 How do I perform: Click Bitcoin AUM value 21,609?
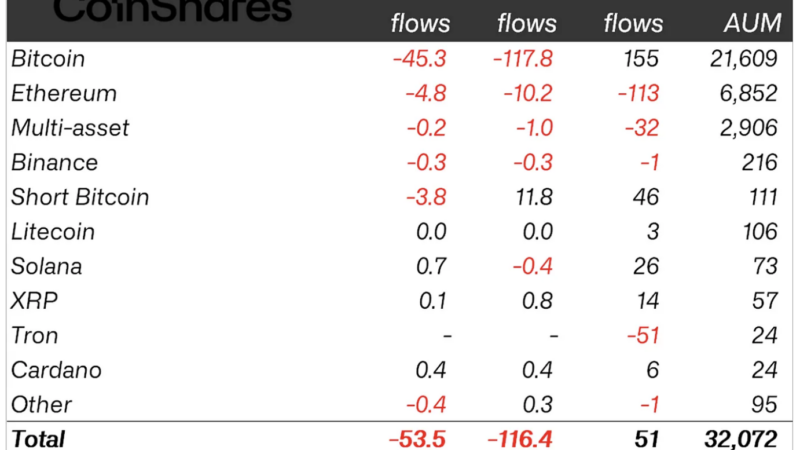(x=743, y=59)
